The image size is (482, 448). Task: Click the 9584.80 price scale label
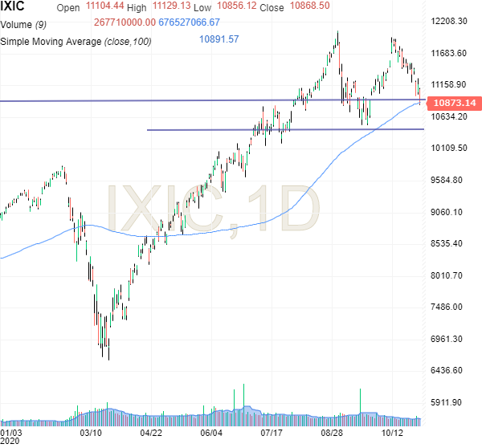click(448, 181)
